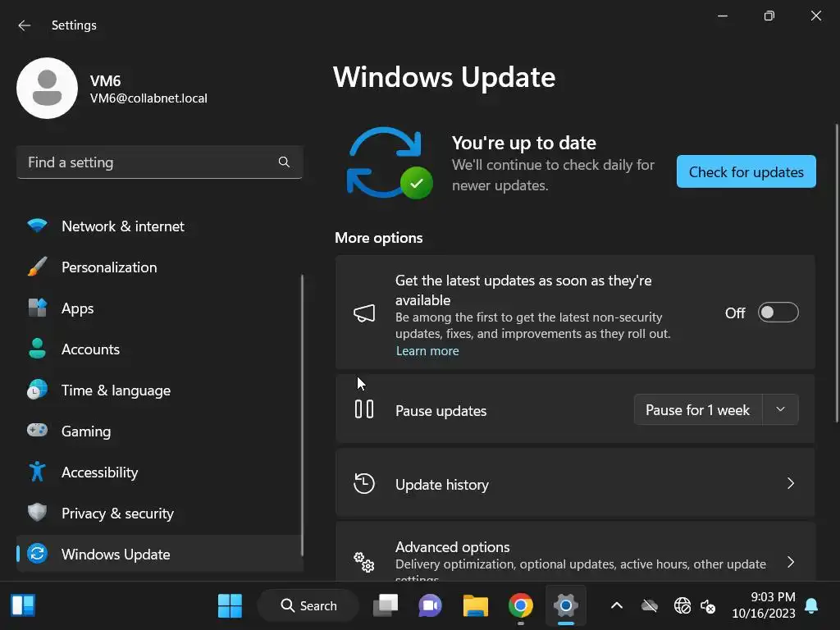
Task: Open Time & language settings
Action: tap(160, 390)
